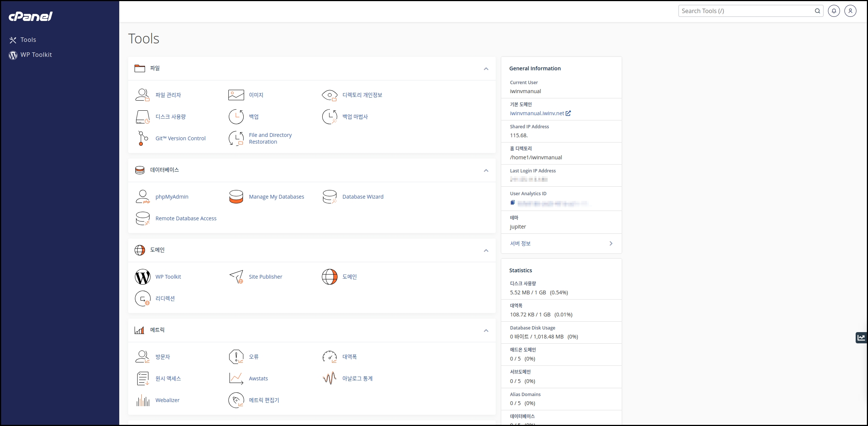Click the 대역폭 bandwidth gauge icon

coord(329,357)
